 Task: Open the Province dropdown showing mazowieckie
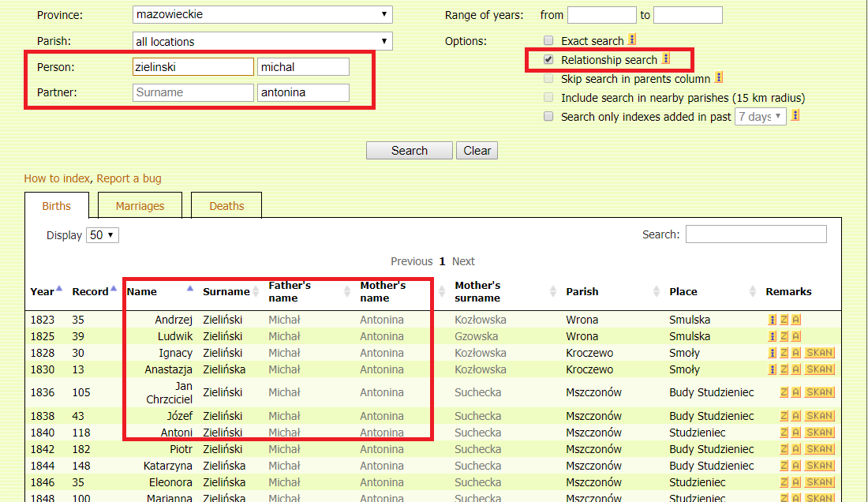[x=263, y=14]
